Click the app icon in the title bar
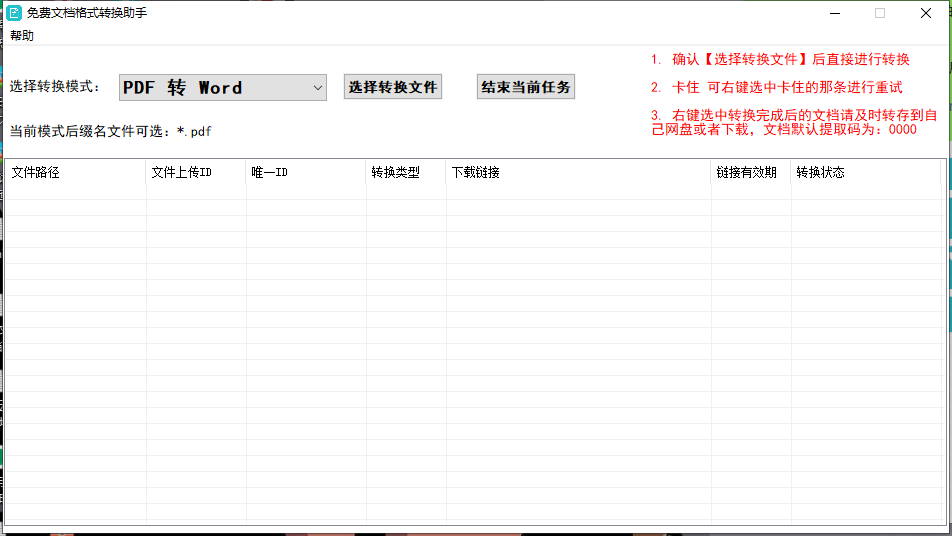 point(13,13)
